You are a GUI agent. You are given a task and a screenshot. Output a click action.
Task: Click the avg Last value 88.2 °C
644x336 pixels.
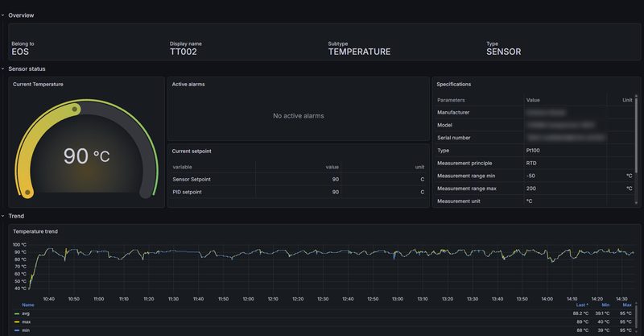(x=580, y=313)
